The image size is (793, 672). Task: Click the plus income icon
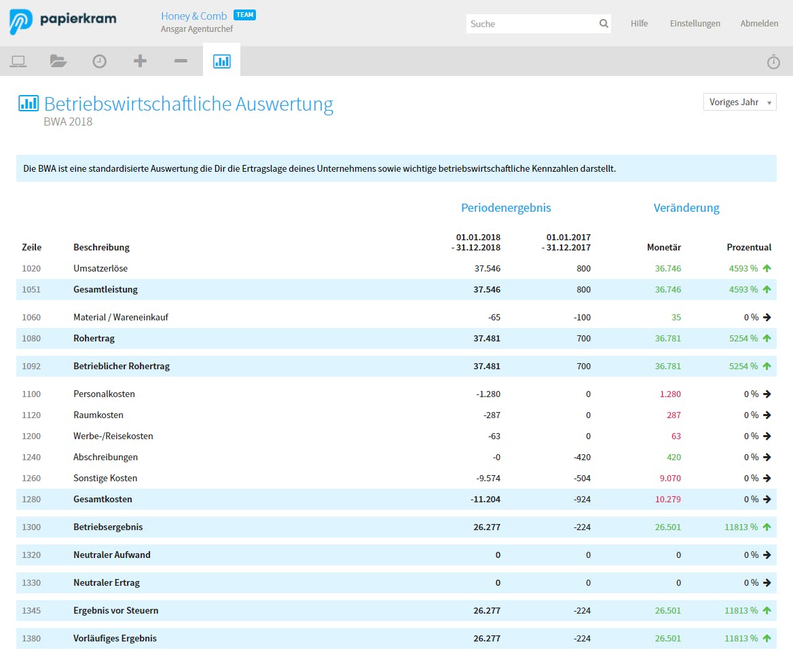point(140,62)
